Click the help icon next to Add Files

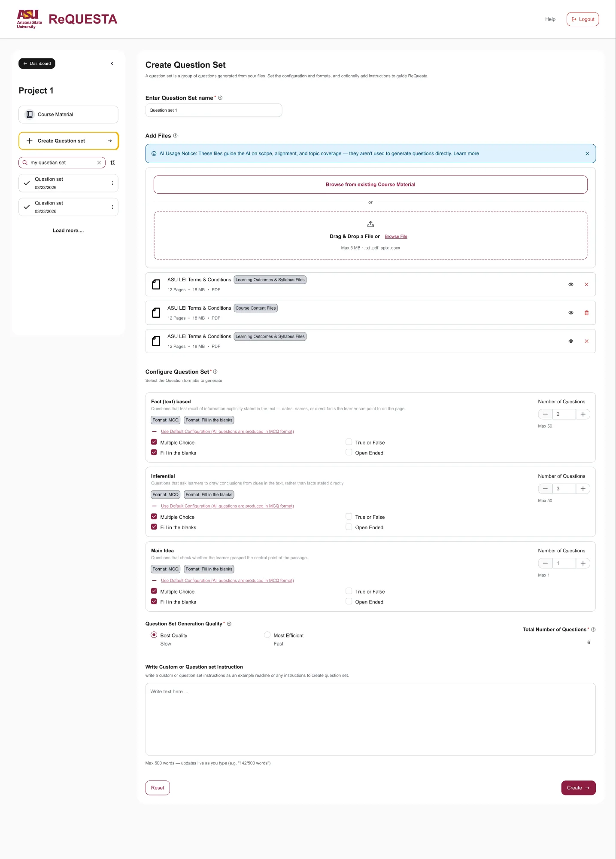point(175,136)
